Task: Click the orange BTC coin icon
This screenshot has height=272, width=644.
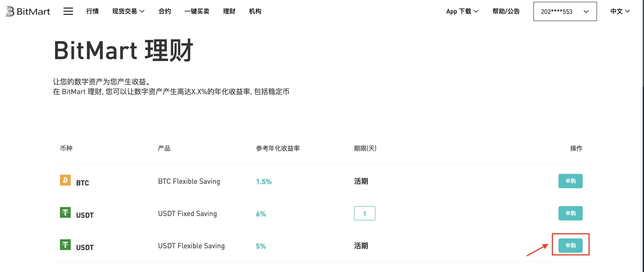Action: [x=65, y=180]
